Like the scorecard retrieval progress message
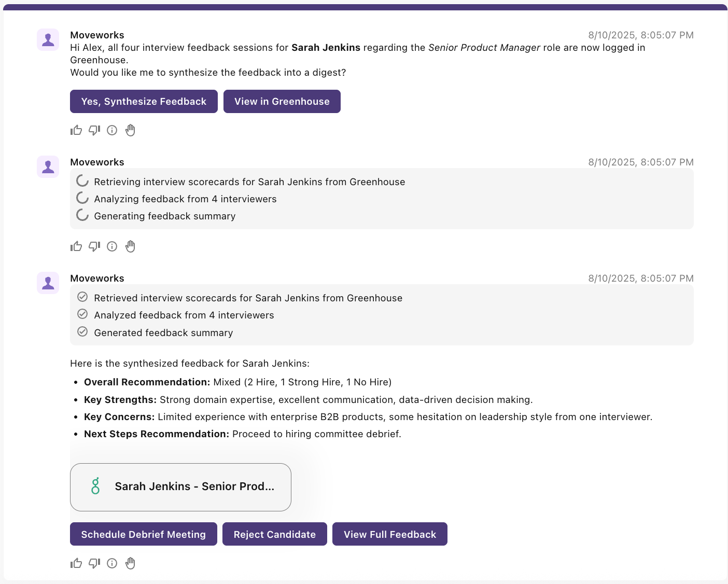This screenshot has width=728, height=584. point(76,246)
